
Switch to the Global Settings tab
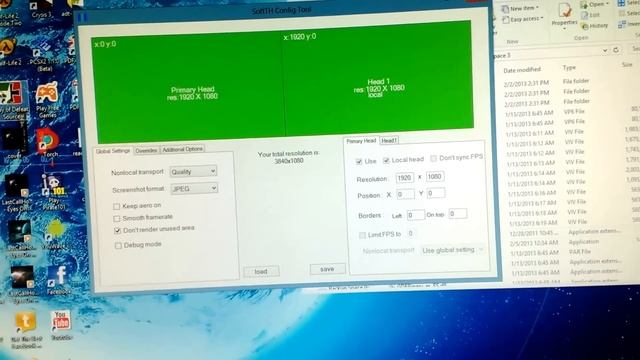pyautogui.click(x=113, y=151)
